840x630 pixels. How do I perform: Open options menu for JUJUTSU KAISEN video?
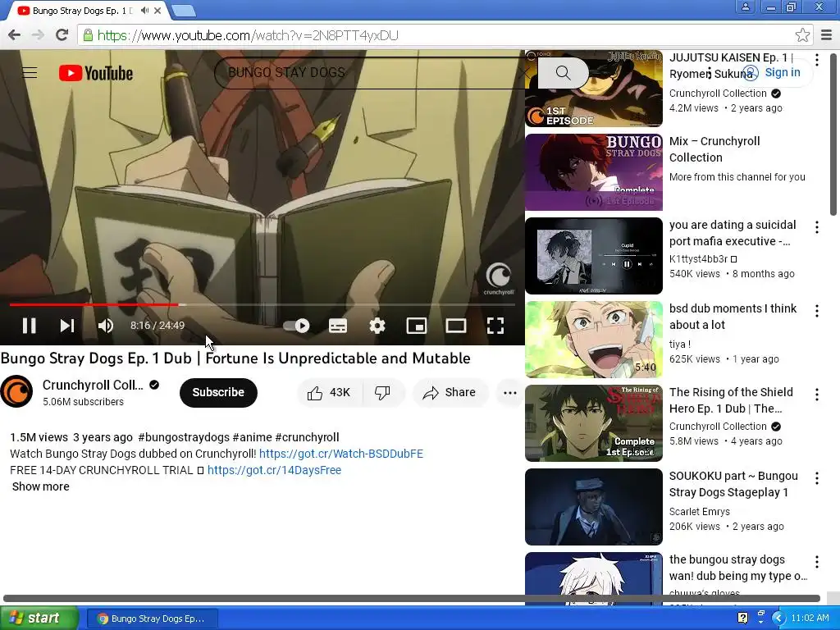(x=816, y=59)
